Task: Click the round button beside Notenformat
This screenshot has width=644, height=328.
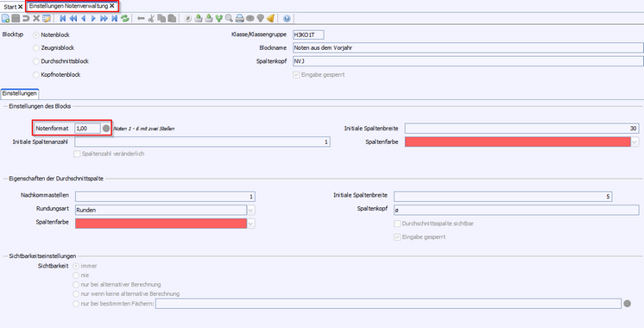Action: coord(106,129)
